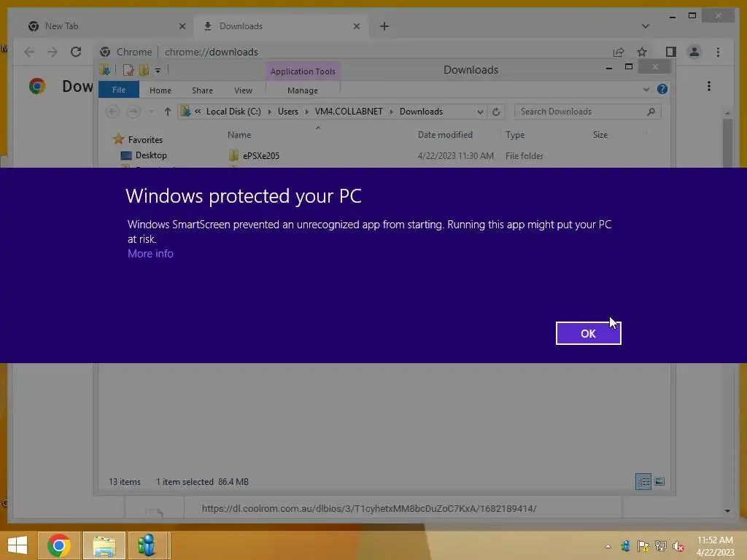
Task: Sort by the Date modified column
Action: [x=445, y=135]
